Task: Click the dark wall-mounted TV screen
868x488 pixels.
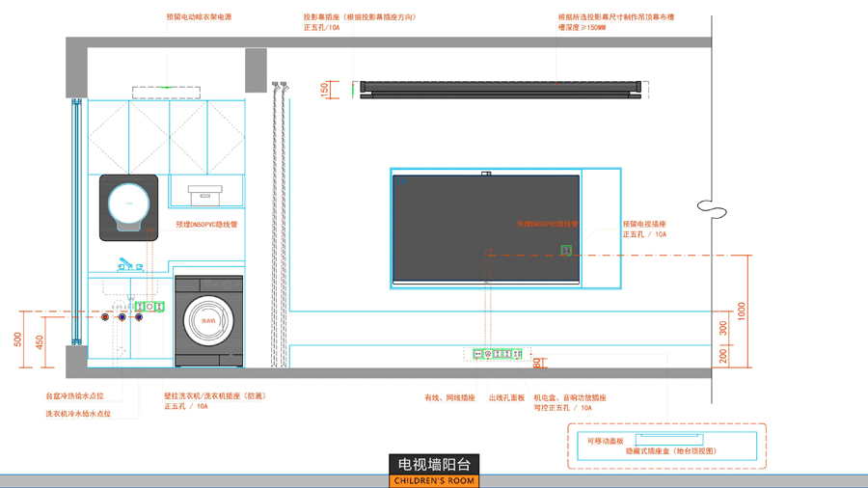Action: 485,229
